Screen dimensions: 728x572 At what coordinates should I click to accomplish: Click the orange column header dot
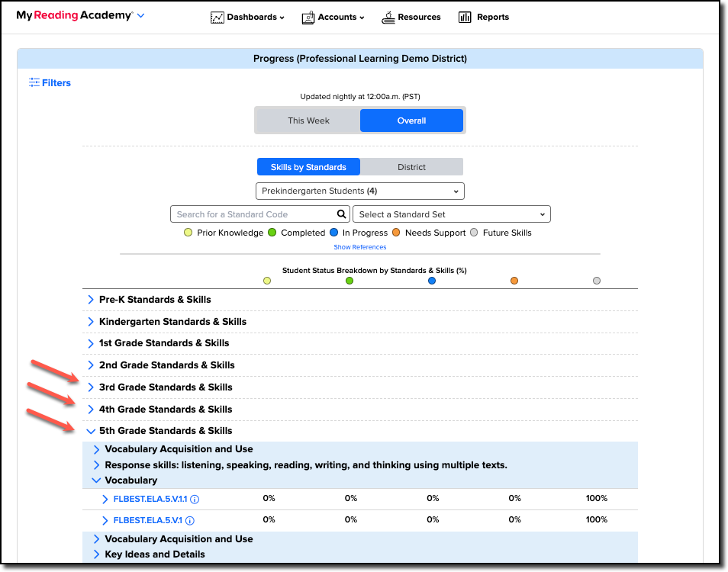click(x=514, y=281)
